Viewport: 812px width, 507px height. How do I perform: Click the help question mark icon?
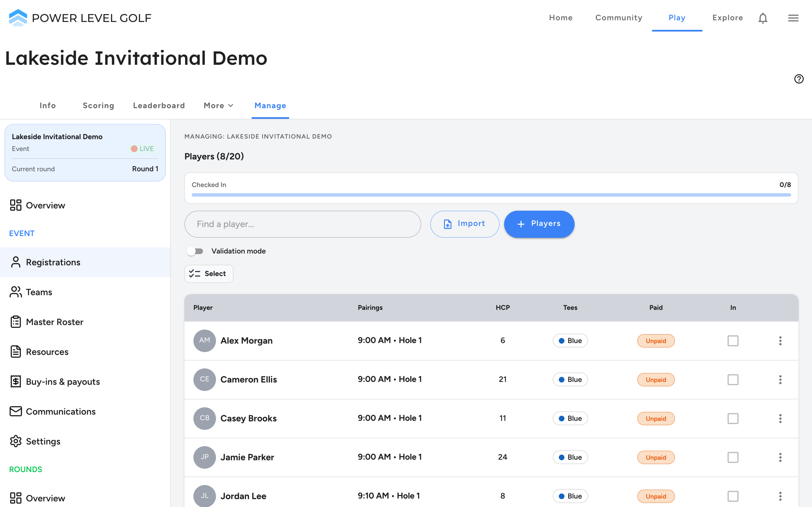pos(798,79)
